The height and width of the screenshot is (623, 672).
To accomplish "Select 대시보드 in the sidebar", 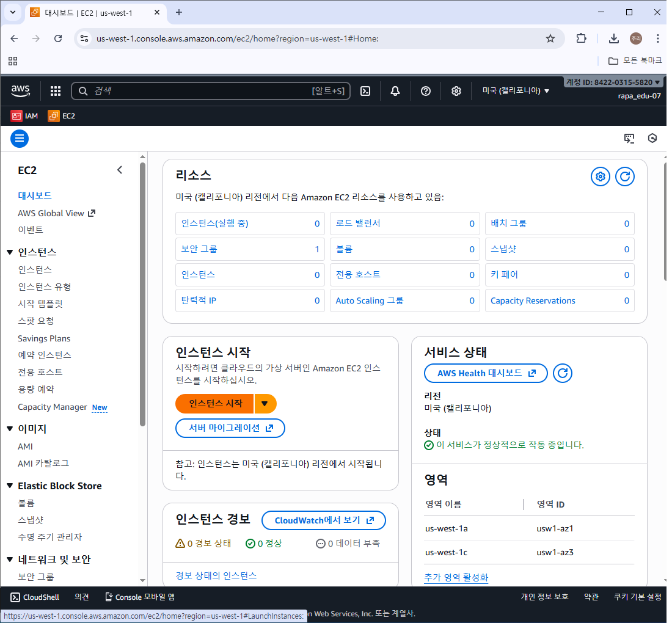I will click(x=35, y=196).
